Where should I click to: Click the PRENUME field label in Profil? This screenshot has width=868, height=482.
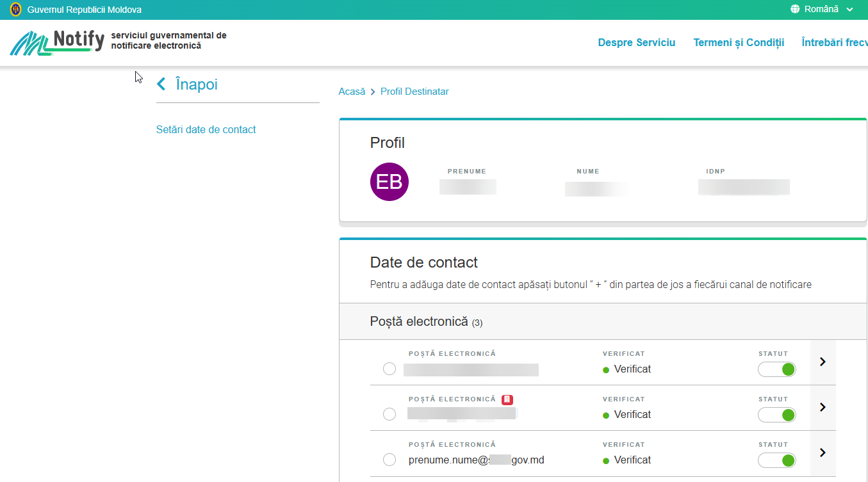(467, 172)
